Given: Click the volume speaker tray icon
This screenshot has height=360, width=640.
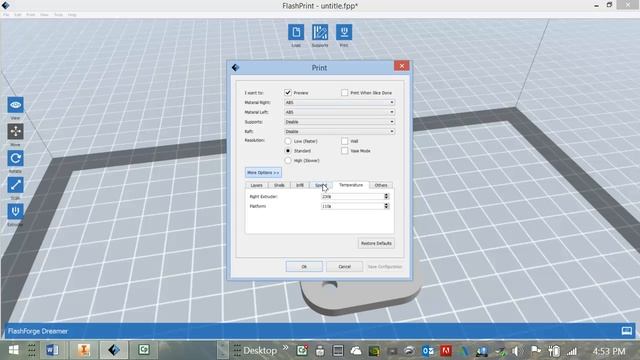Looking at the screenshot, I should click(517, 351).
